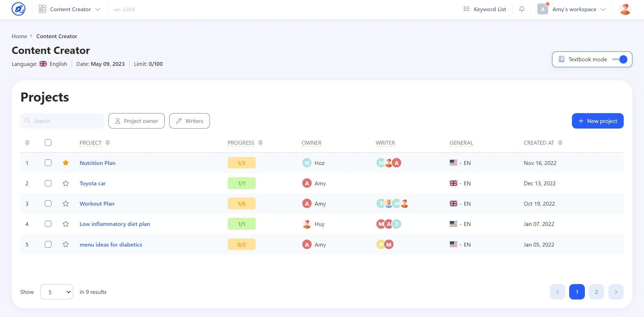Sort projects by the Progress column arrows

tap(260, 143)
